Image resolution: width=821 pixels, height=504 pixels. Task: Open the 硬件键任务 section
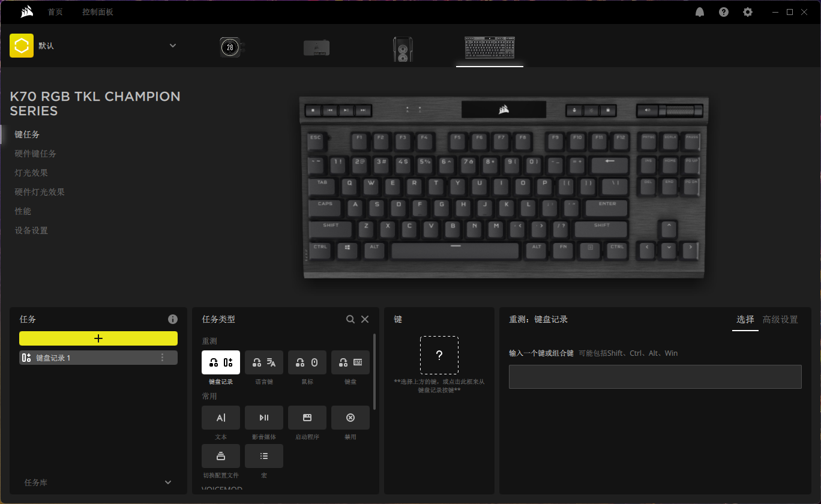click(x=36, y=154)
